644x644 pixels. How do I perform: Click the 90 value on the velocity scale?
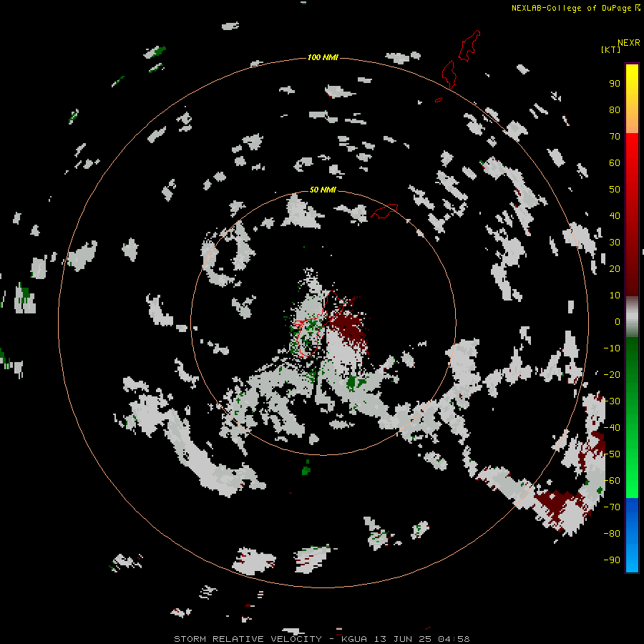coord(615,84)
